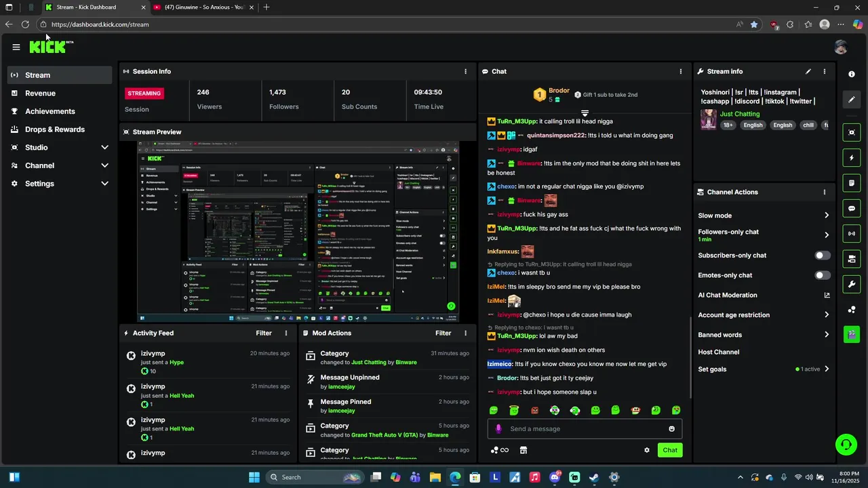Screen dimensions: 868x488
Task: Open the hamburger menu beside the Kick logo
Action: point(16,47)
